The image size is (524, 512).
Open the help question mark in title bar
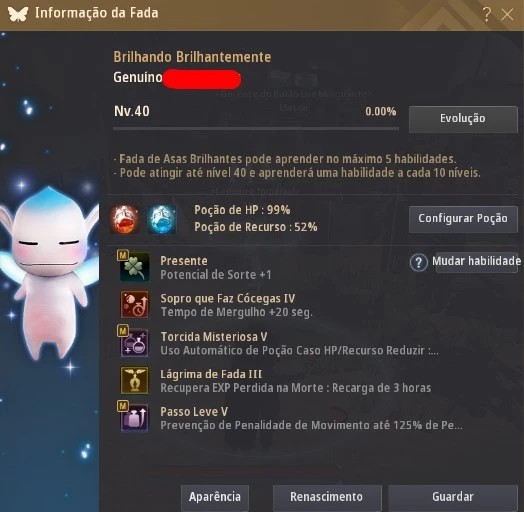click(x=487, y=14)
